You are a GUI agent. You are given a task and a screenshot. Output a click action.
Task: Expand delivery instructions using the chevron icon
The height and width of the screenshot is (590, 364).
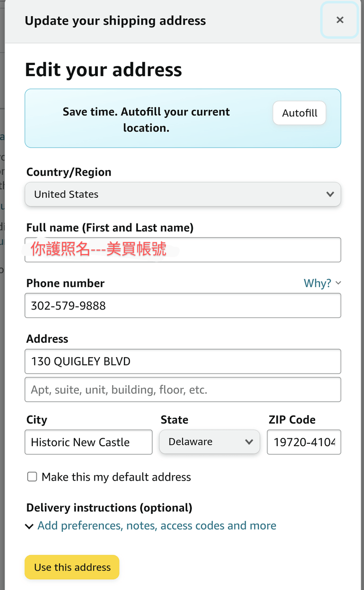point(29,526)
